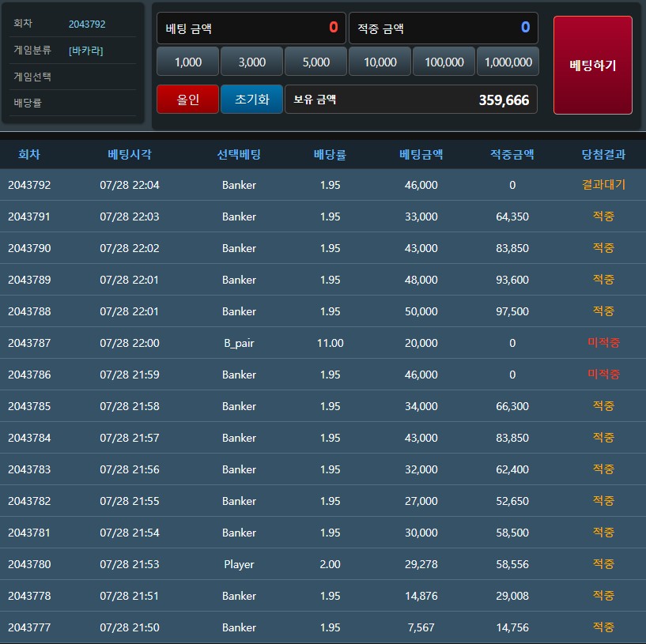This screenshot has height=644, width=646.
Task: Click the 29,278 bet amount
Action: coord(421,564)
